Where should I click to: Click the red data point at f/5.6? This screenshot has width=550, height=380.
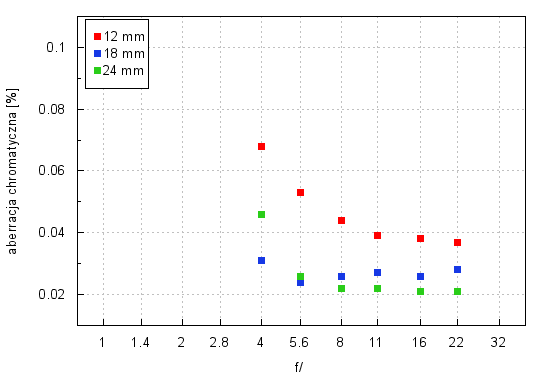pyautogui.click(x=300, y=192)
